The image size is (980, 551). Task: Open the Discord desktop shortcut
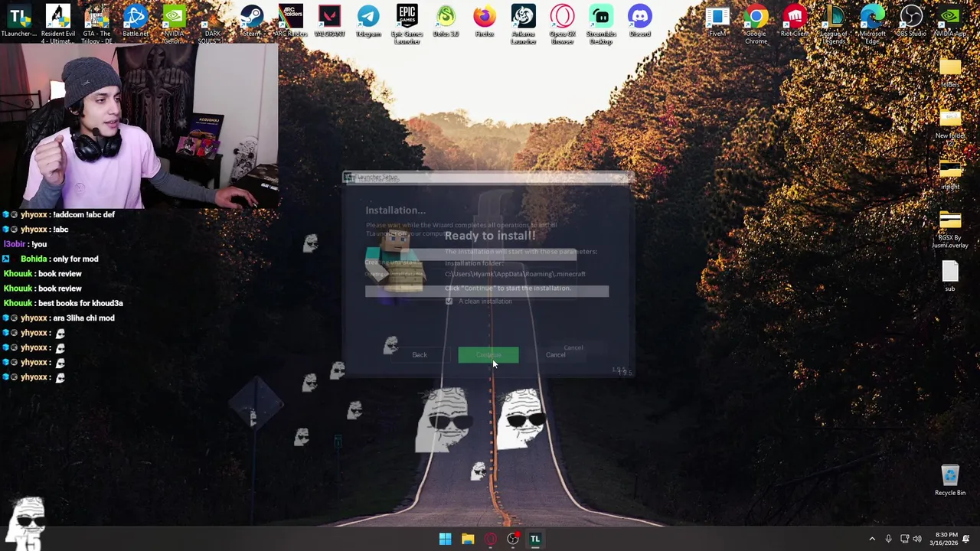(x=640, y=21)
